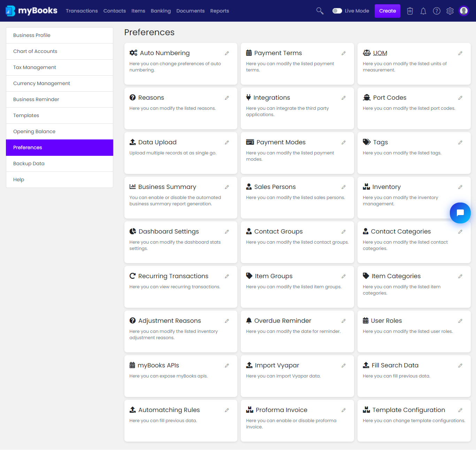
Task: Click the Inventory edit pencil
Action: 460,187
